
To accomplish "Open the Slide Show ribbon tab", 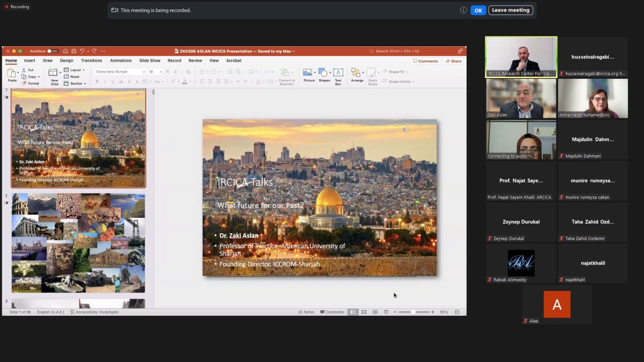I will point(150,61).
